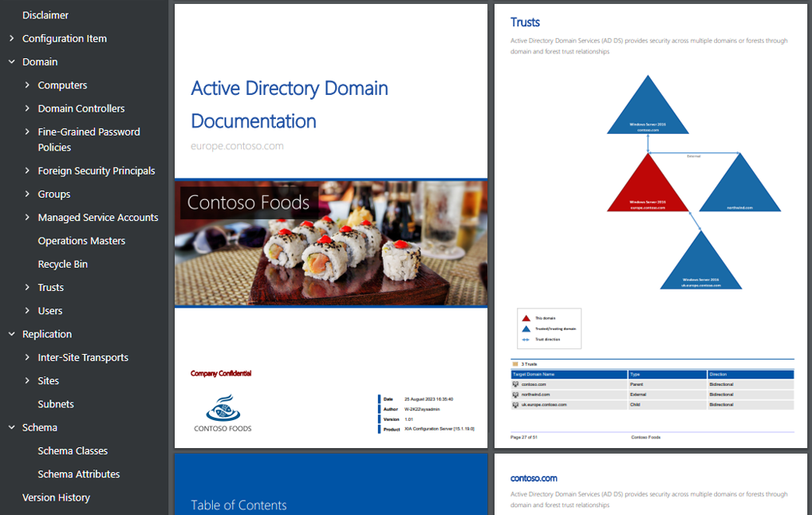Collapse the Domain section chevron

pyautogui.click(x=12, y=61)
